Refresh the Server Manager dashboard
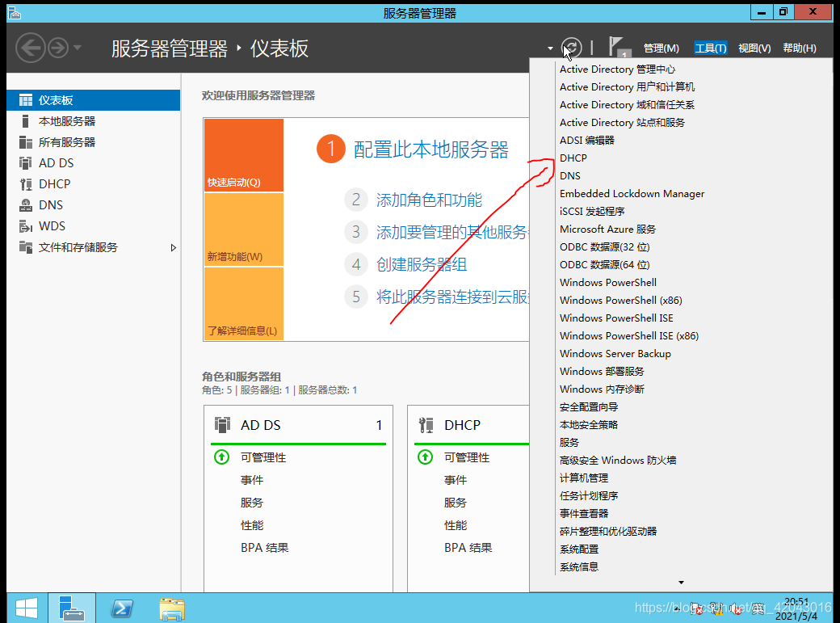 [x=572, y=48]
